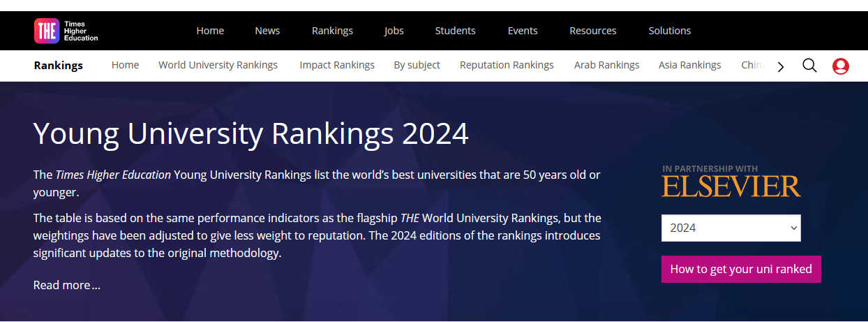
Task: Click the bold Rankings section label
Action: tap(59, 66)
